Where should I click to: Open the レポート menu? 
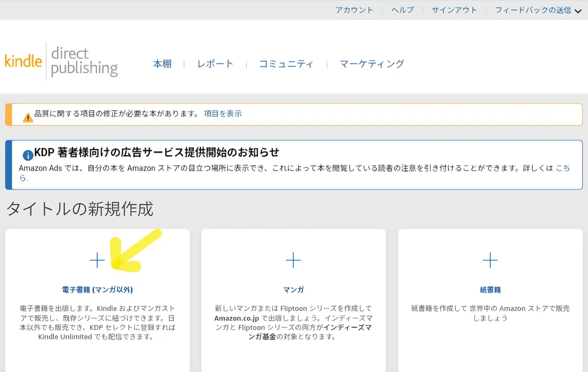click(215, 64)
